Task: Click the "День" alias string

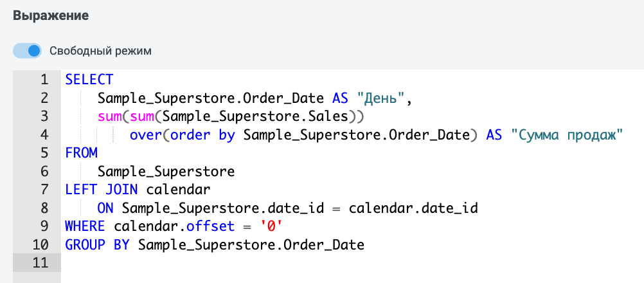Action: point(382,98)
